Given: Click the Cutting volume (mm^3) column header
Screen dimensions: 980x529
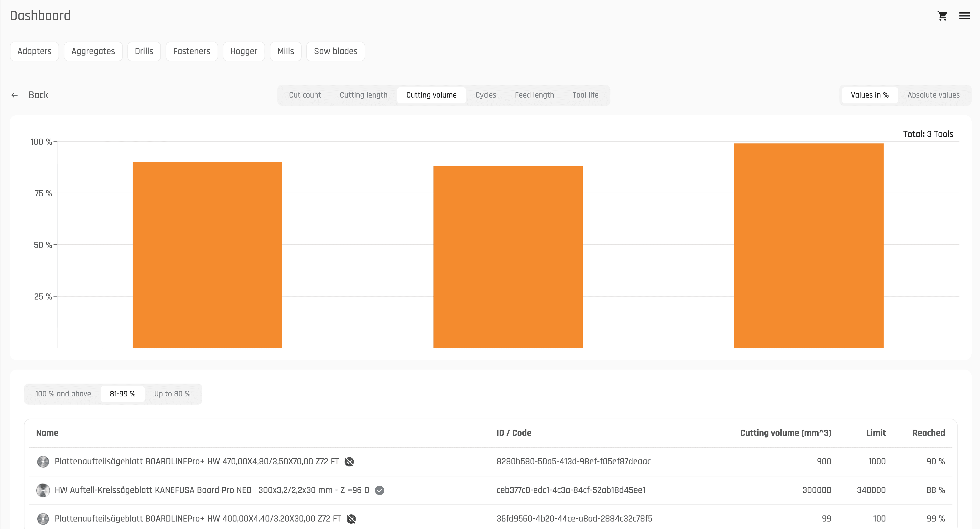Looking at the screenshot, I should (x=786, y=433).
